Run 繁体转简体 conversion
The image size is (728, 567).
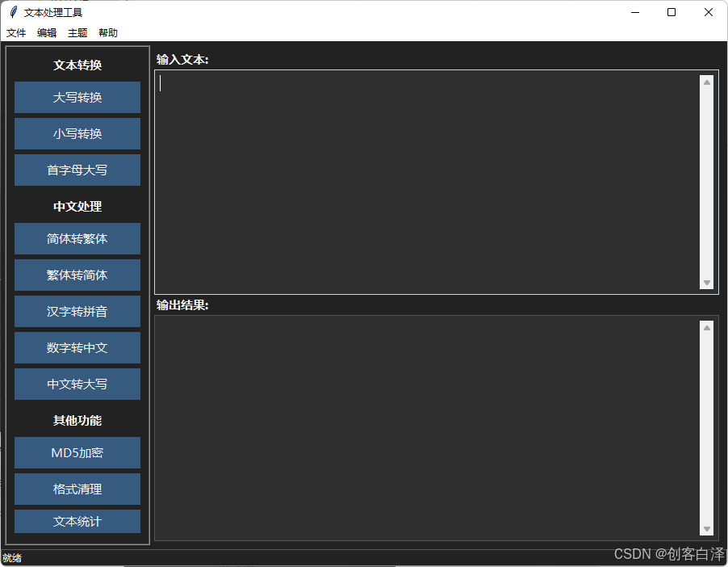click(x=77, y=275)
